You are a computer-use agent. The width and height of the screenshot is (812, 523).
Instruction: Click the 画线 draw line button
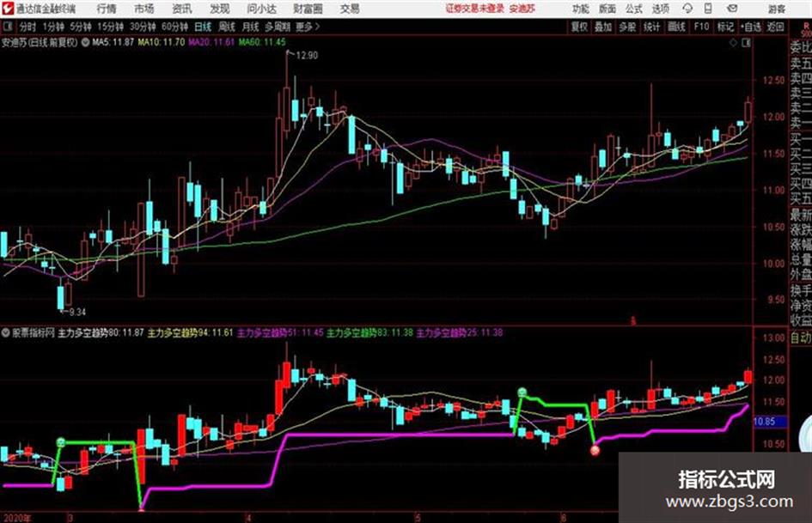(x=676, y=27)
